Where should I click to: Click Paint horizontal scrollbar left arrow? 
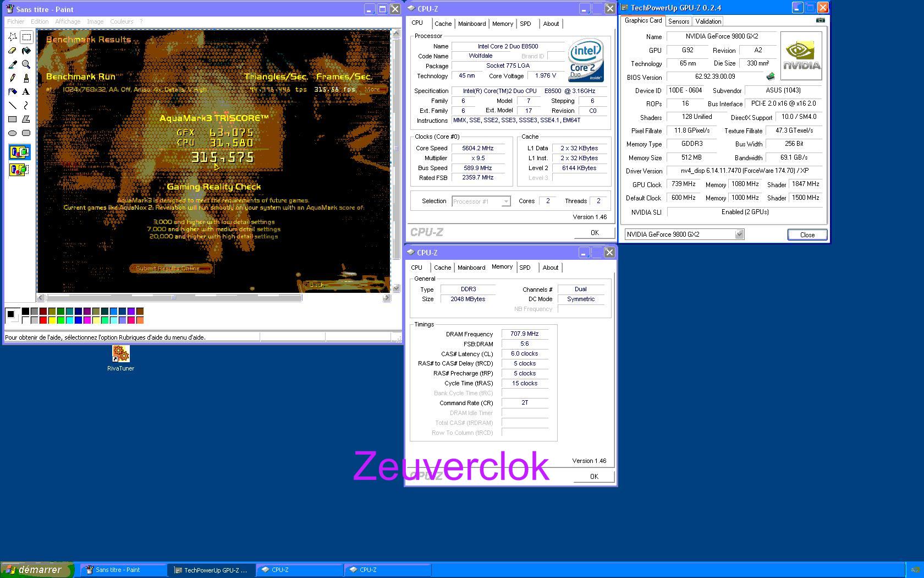[41, 298]
